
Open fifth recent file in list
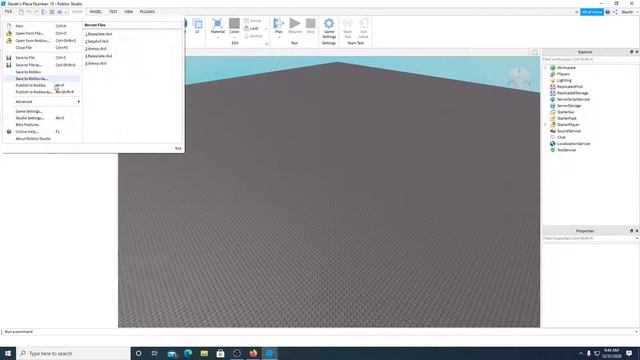96,63
